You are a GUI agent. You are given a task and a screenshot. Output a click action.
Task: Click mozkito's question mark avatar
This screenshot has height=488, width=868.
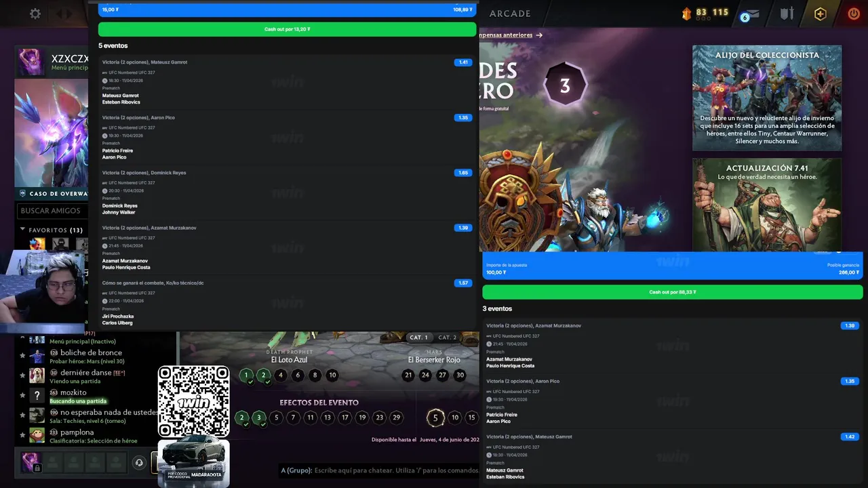(37, 396)
